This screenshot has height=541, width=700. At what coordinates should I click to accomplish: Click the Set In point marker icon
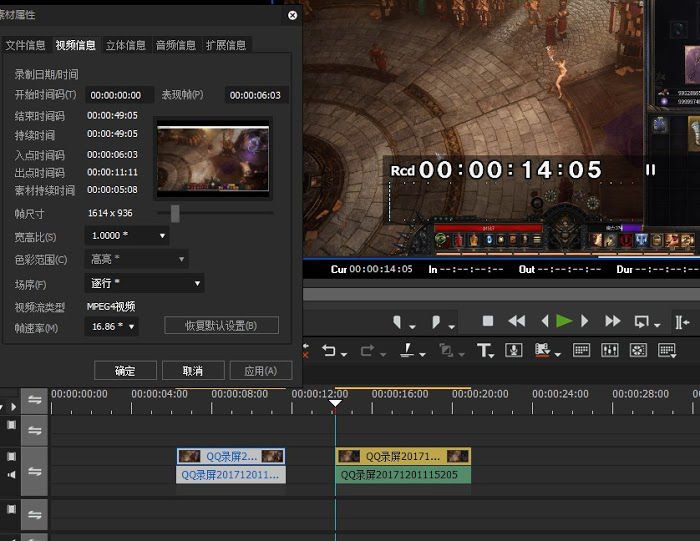(x=397, y=322)
